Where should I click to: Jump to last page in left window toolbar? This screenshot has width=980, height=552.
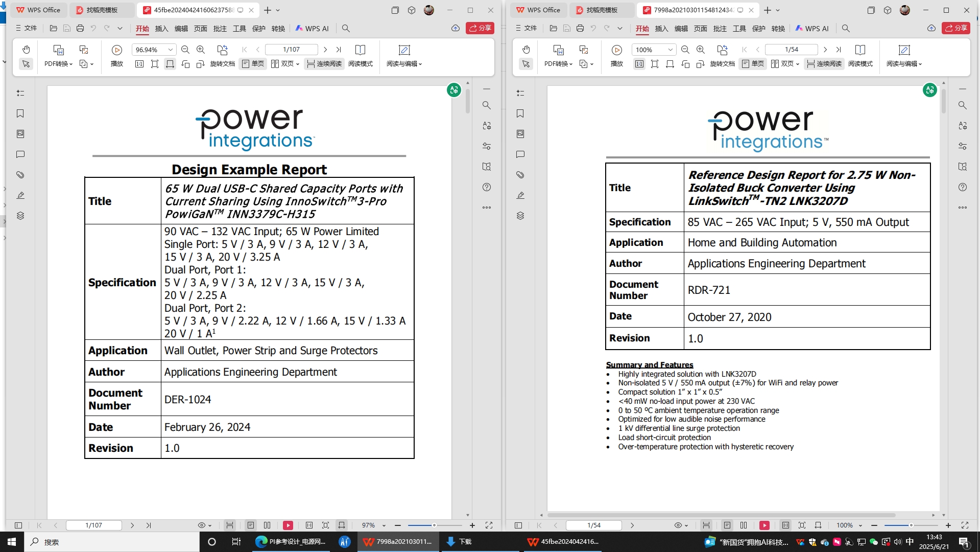(x=339, y=50)
